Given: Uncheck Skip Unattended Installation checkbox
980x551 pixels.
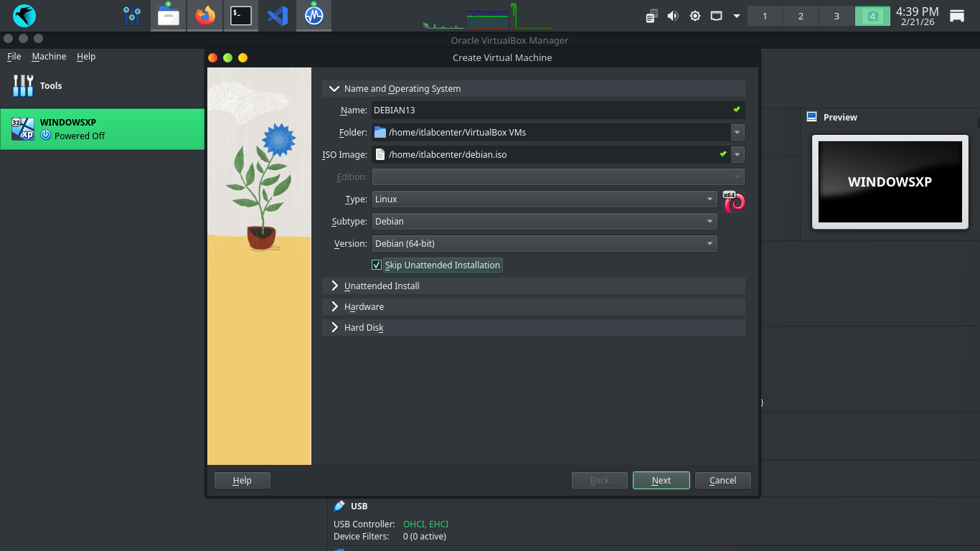Looking at the screenshot, I should (x=377, y=265).
